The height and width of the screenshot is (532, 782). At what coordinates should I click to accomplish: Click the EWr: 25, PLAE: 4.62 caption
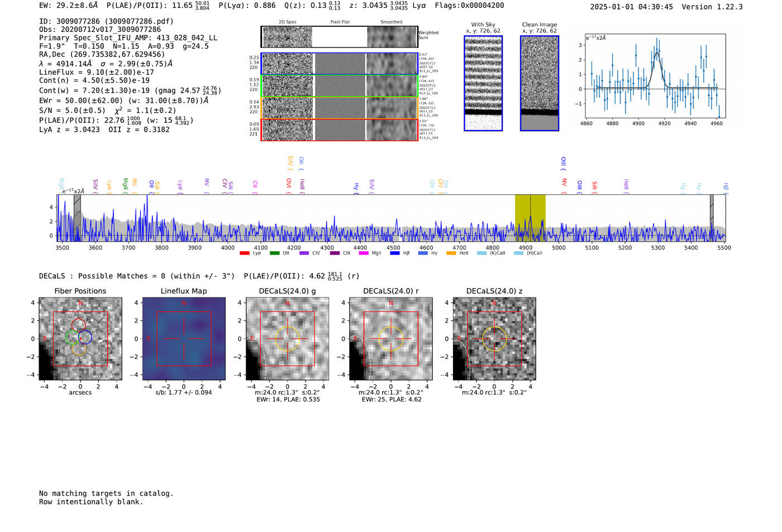click(x=392, y=400)
